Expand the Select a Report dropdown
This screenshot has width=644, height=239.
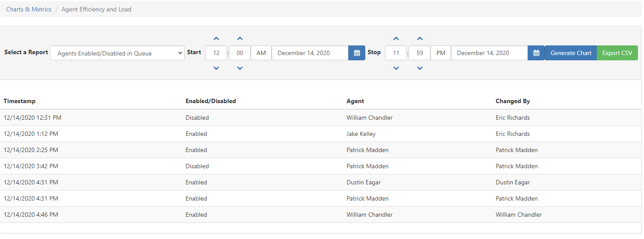117,53
